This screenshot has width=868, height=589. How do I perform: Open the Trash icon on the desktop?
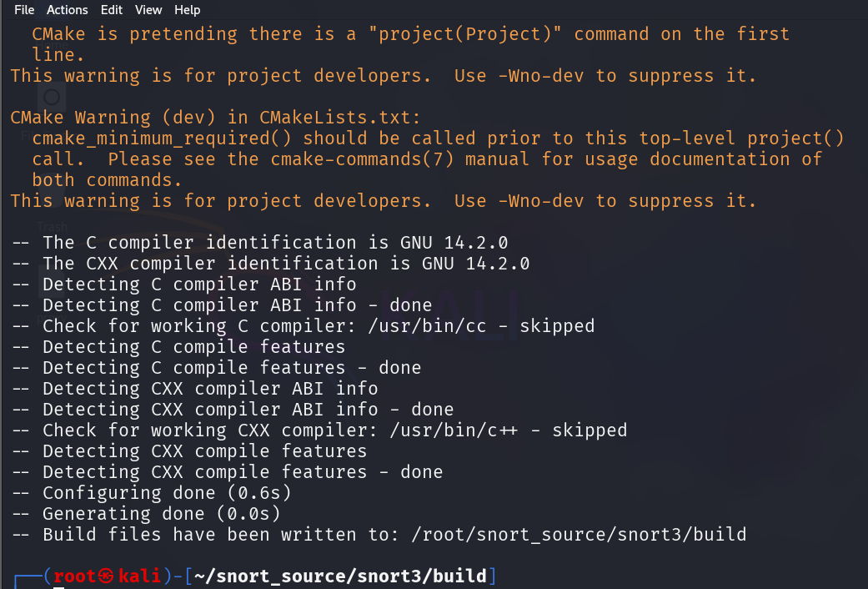[x=52, y=204]
